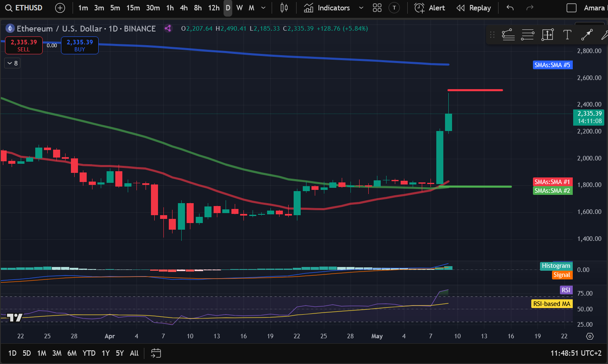608x364 pixels.
Task: Select the red horizontal line above the candles
Action: pos(475,90)
